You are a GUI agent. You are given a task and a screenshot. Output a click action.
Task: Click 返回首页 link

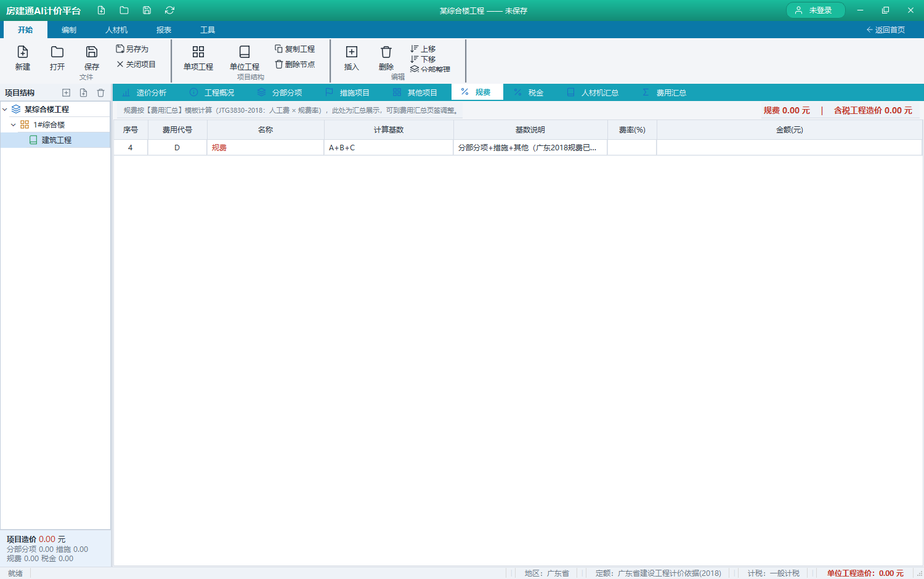885,30
